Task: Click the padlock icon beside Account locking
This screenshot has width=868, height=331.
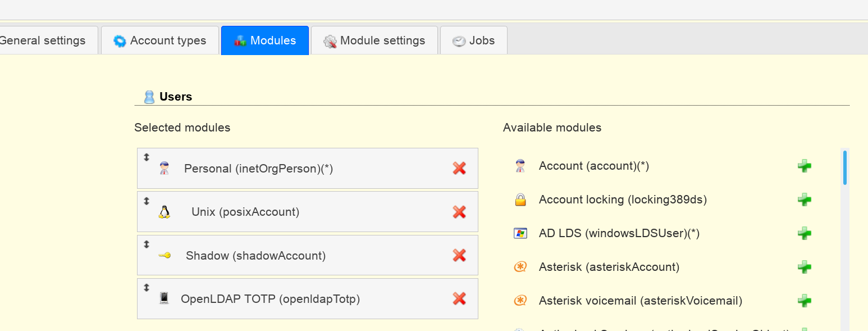Action: [x=520, y=199]
